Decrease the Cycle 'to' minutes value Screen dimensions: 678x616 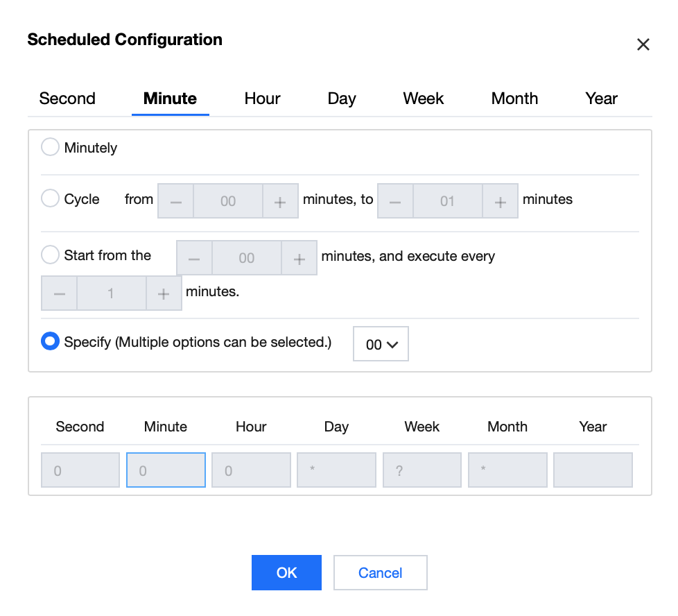[x=395, y=202]
